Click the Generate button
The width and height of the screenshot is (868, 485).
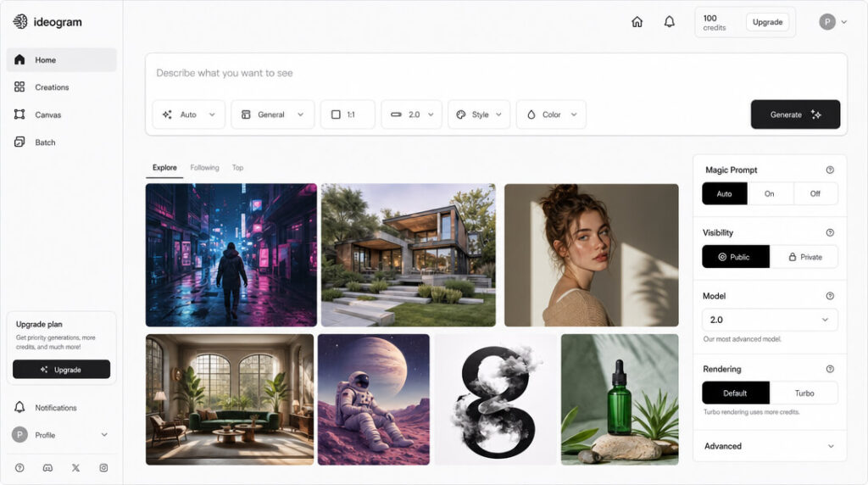tap(795, 114)
